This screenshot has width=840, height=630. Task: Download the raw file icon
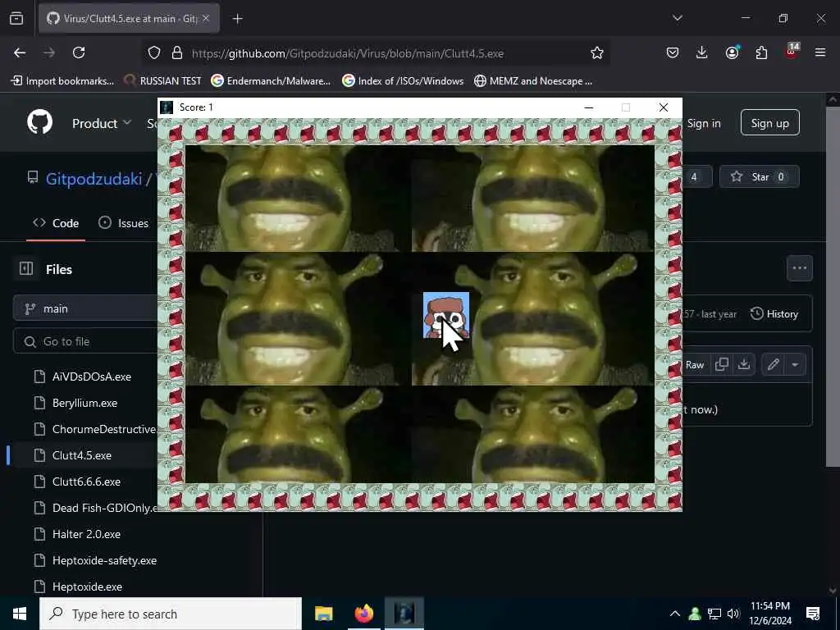point(743,365)
